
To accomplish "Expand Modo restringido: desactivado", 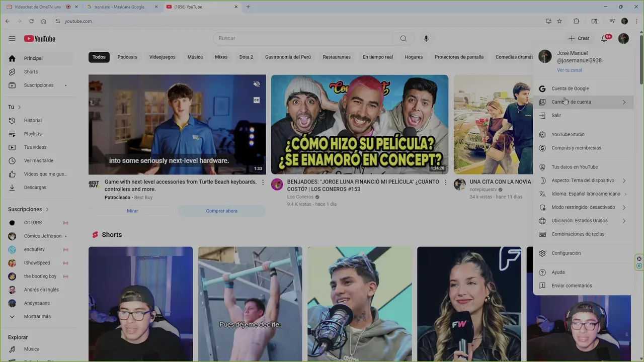I will (x=583, y=207).
